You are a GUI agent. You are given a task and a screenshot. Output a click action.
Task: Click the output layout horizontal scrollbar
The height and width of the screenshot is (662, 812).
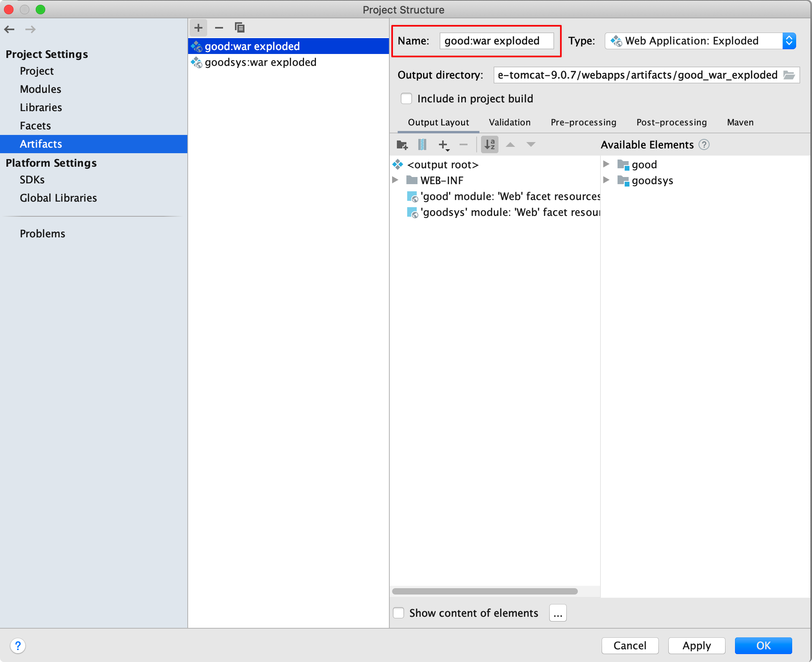(x=485, y=591)
